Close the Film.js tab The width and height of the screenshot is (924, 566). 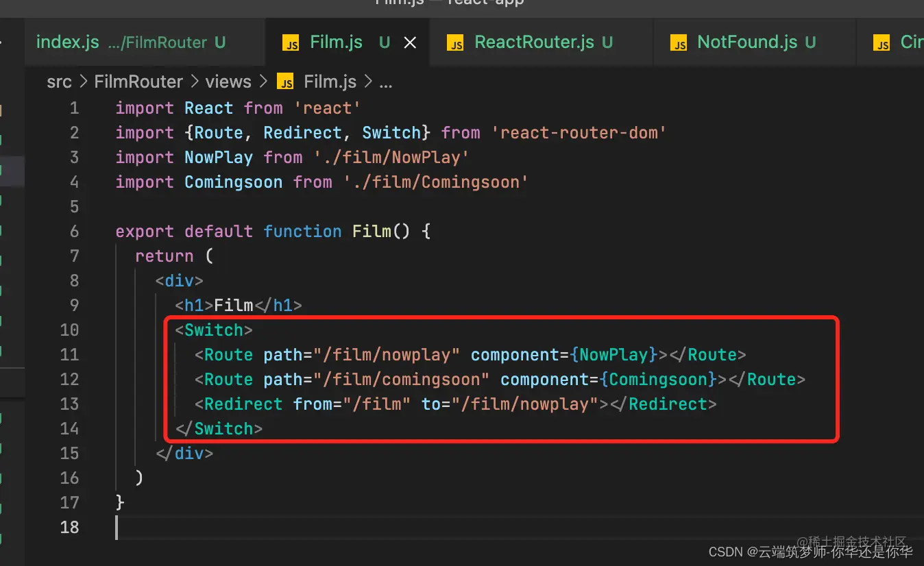click(x=410, y=42)
